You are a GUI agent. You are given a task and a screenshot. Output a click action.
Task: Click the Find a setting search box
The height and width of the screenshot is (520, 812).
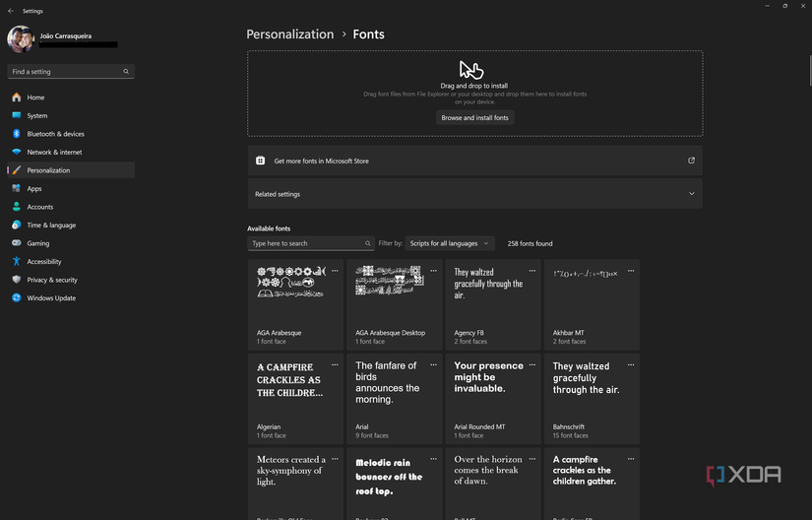coord(71,72)
